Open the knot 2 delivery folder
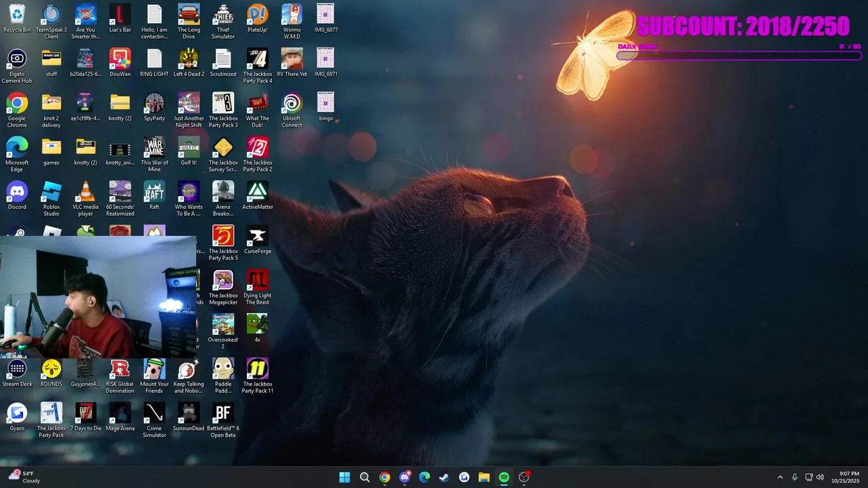 [52, 110]
